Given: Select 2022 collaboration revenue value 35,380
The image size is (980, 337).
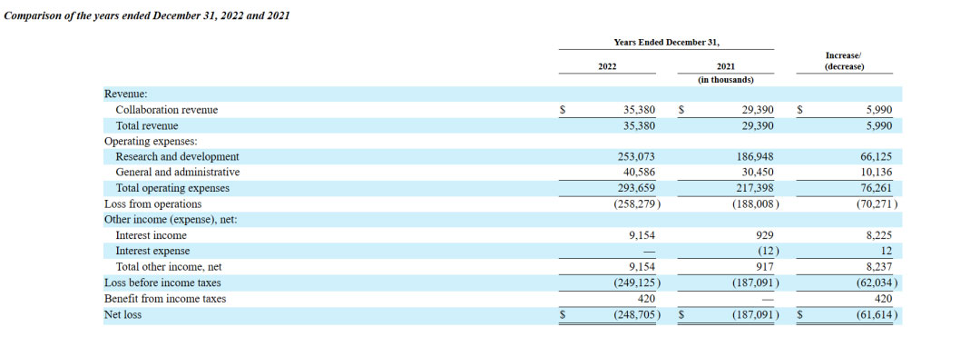Looking at the screenshot, I should (x=640, y=110).
